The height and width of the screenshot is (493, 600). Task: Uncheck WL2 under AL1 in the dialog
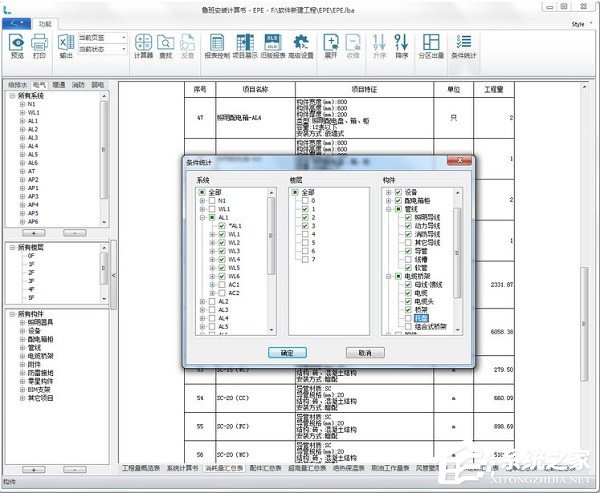pos(222,243)
